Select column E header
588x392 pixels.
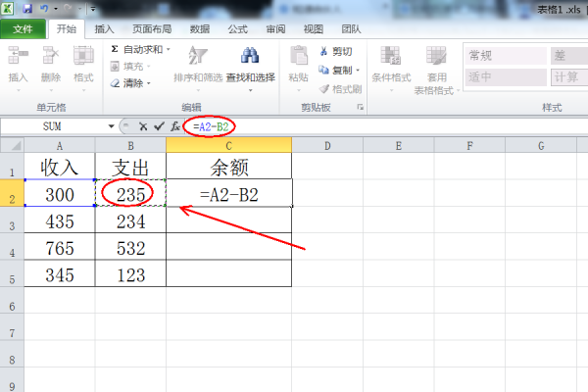tap(398, 146)
